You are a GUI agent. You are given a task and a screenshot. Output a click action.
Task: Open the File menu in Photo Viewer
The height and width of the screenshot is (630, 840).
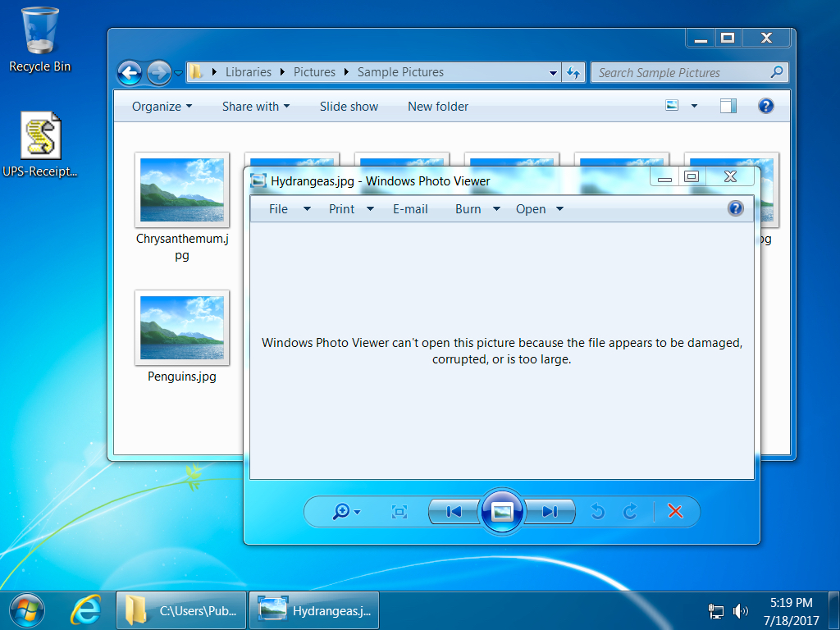click(278, 209)
